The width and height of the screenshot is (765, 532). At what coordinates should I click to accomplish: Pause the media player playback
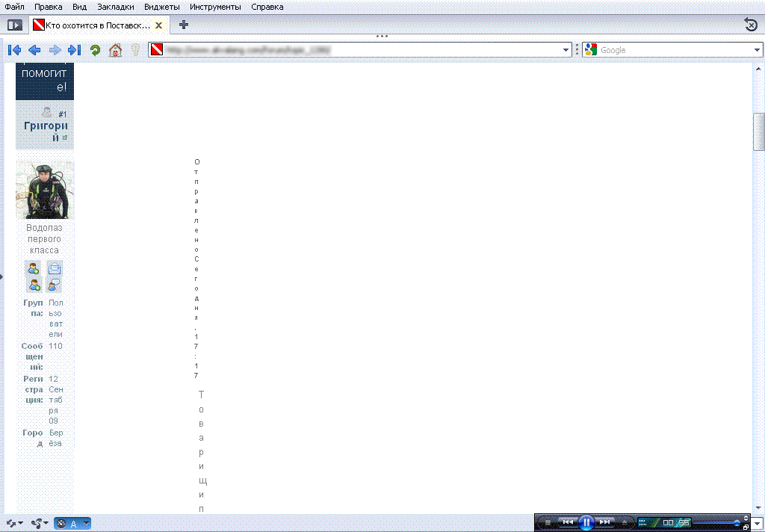(x=586, y=522)
